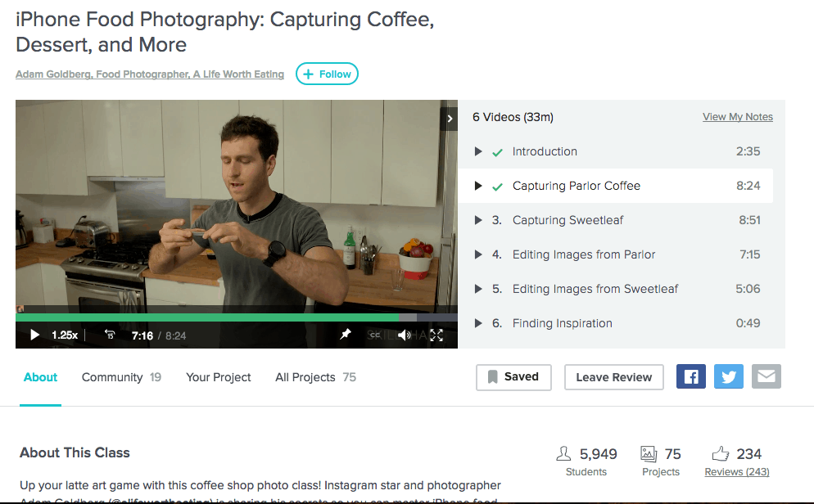Toggle the Saved bookmark button
The height and width of the screenshot is (504, 814).
click(513, 377)
